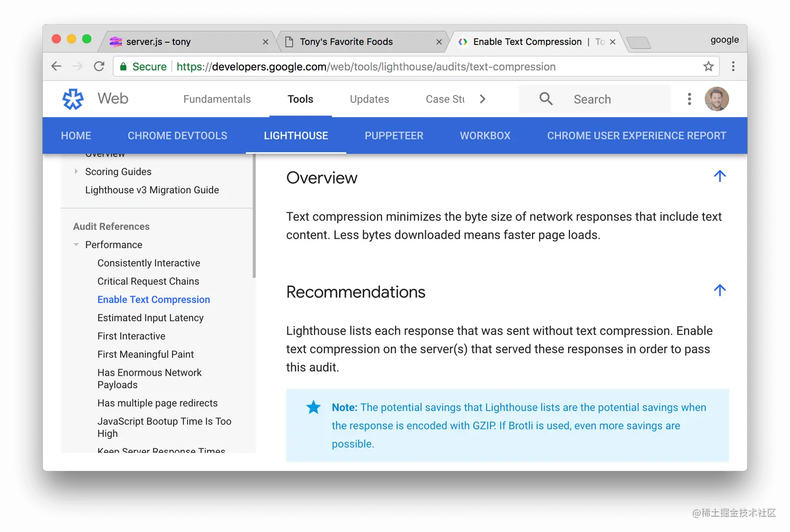Open Has Enormous Network Payloads link
Viewport: 790px width, 532px height.
point(149,379)
